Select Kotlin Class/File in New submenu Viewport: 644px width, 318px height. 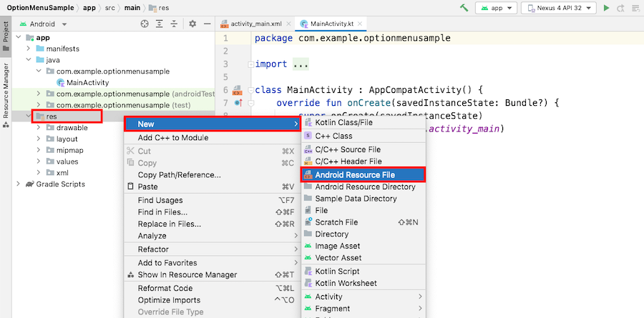click(364, 122)
